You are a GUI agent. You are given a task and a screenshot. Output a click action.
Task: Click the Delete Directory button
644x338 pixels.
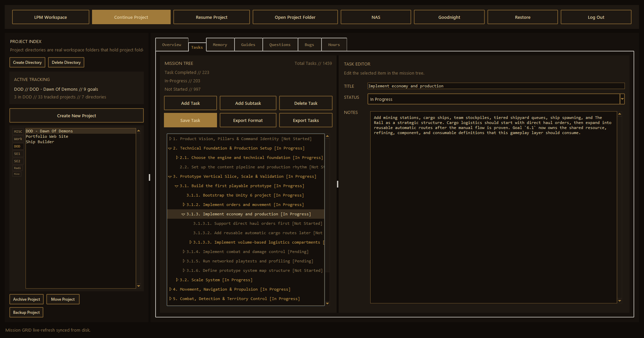(66, 62)
